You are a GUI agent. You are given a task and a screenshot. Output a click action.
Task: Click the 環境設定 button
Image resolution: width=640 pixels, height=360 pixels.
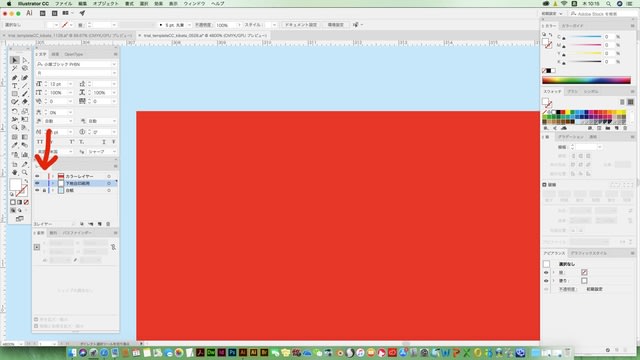coord(336,25)
